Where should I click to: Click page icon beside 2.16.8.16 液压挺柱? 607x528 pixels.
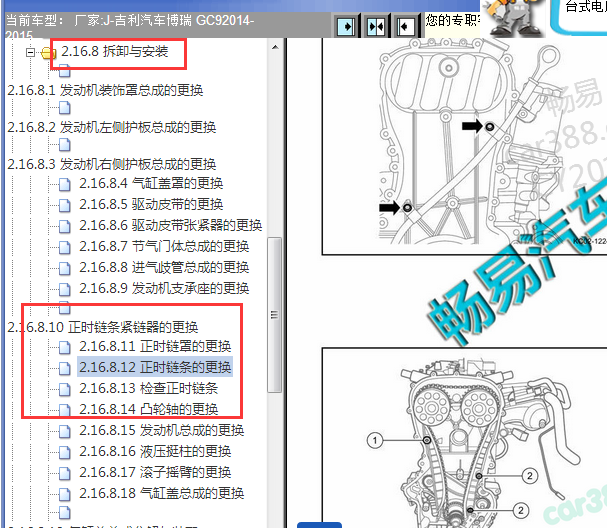(x=65, y=452)
